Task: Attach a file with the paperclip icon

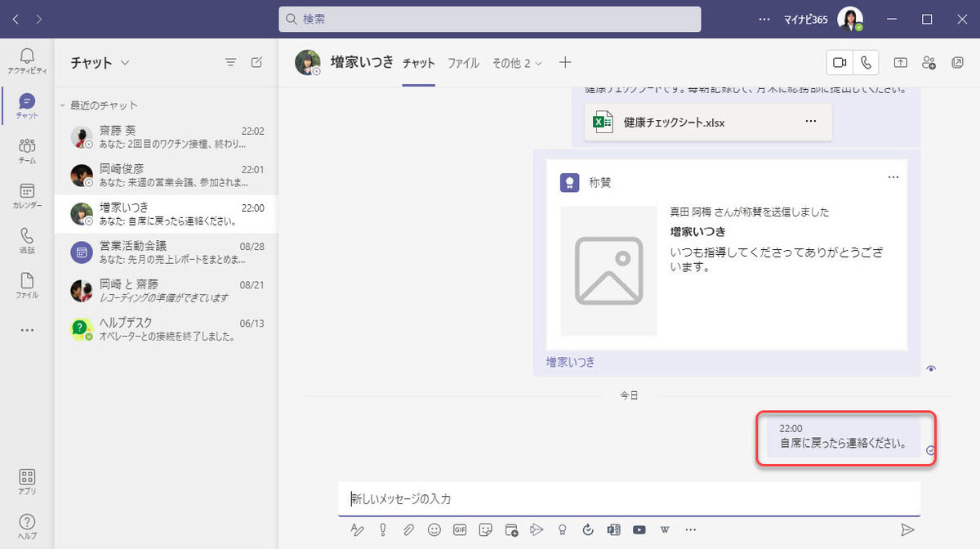Action: 408,529
